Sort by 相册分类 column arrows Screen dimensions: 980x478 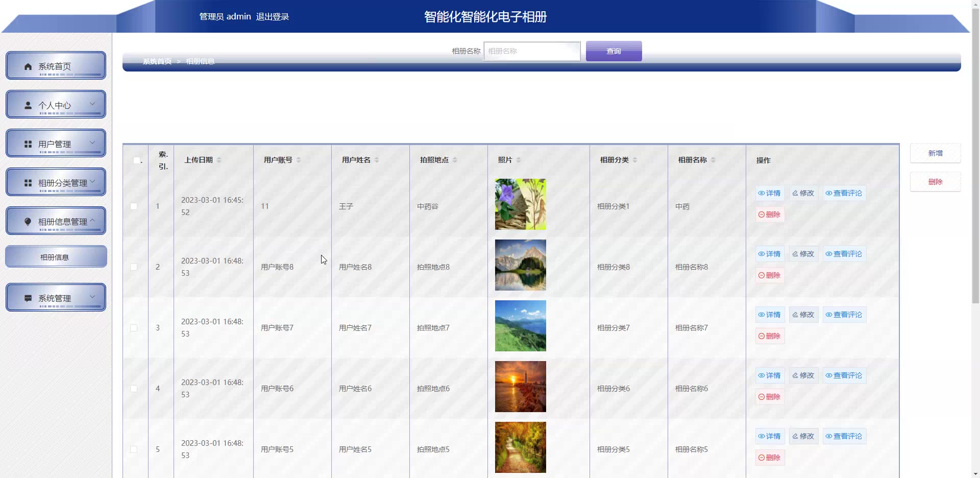pos(635,160)
